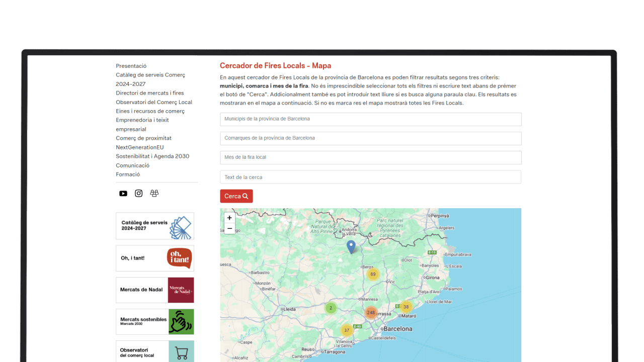Open the municipis de Barcelona dropdown
Image resolution: width=644 pixels, height=362 pixels.
[x=370, y=119]
